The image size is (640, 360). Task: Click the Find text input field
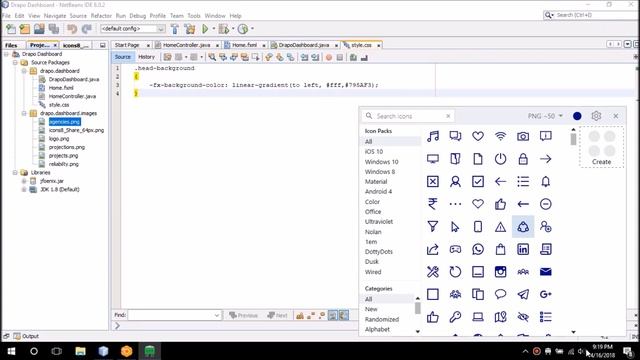click(x=175, y=315)
